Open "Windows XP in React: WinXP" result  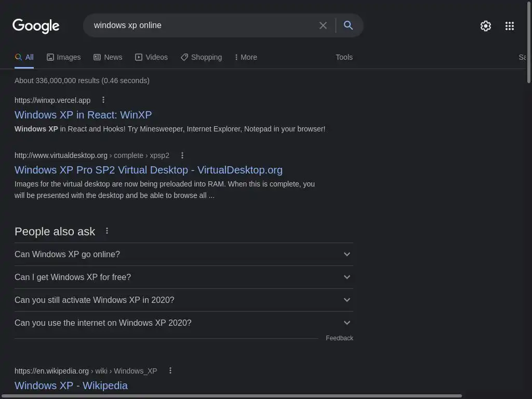[x=83, y=115]
